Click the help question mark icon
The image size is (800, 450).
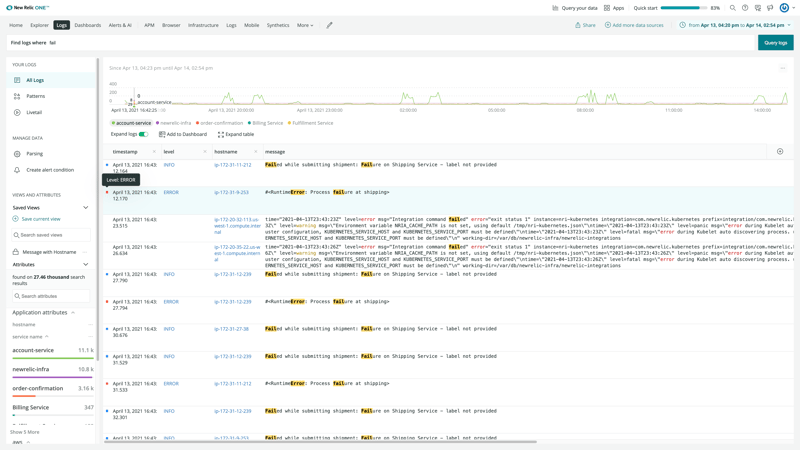point(745,8)
